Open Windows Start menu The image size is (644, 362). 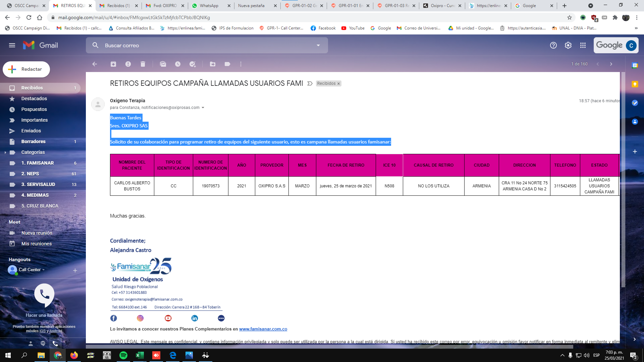point(8,355)
